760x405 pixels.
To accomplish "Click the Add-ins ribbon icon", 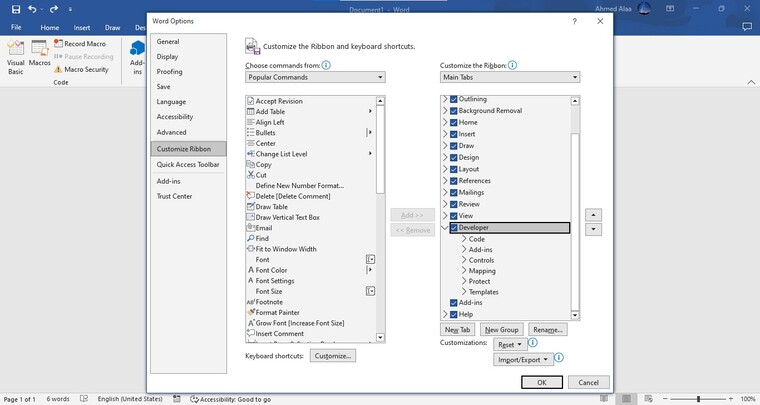I will click(x=138, y=48).
